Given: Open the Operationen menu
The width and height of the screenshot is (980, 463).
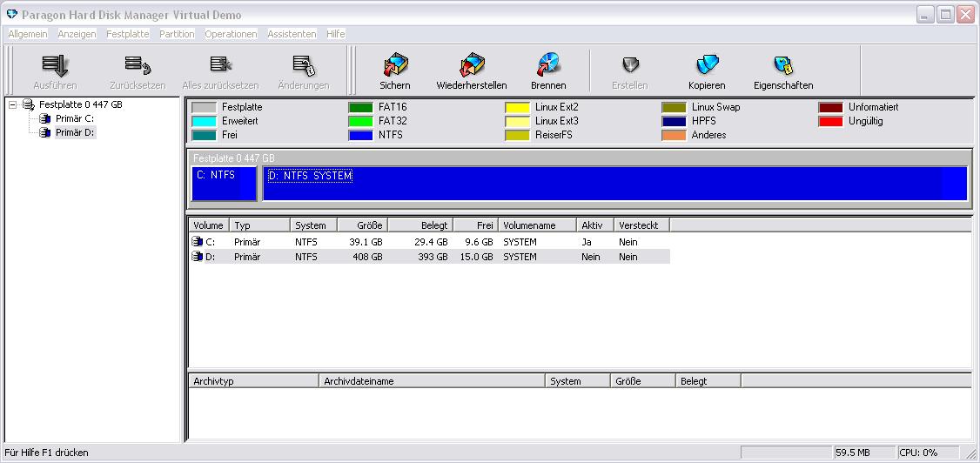Looking at the screenshot, I should click(231, 34).
